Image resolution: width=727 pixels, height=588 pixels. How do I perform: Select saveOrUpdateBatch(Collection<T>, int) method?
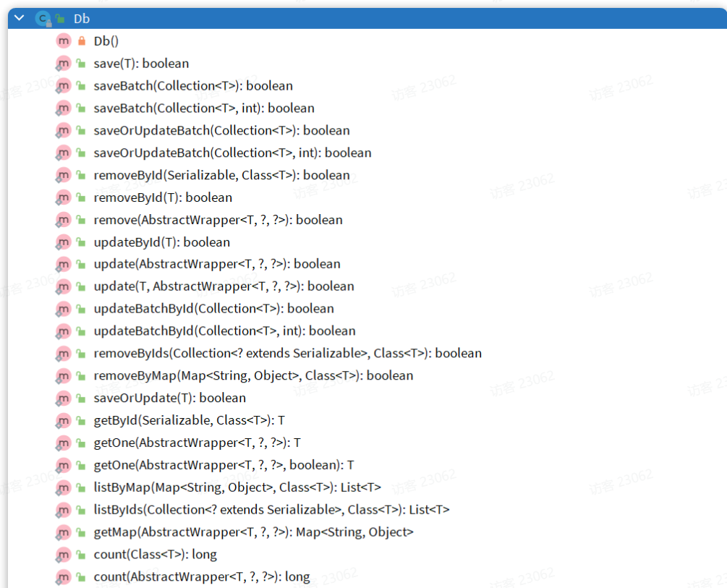pos(232,153)
